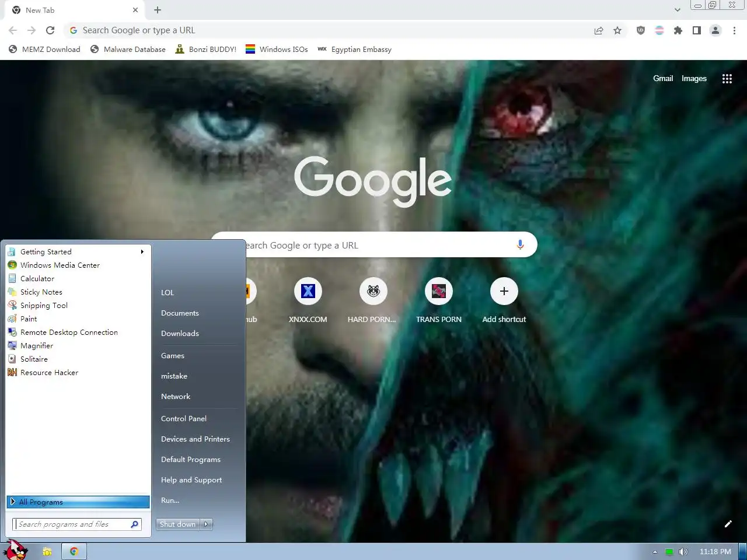
Task: Open the Chrome three-dot menu
Action: pyautogui.click(x=734, y=30)
